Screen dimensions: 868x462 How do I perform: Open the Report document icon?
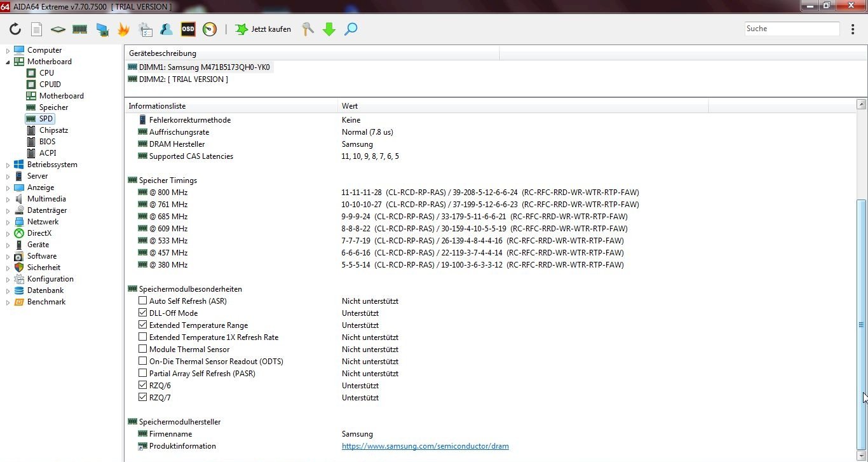(37, 29)
